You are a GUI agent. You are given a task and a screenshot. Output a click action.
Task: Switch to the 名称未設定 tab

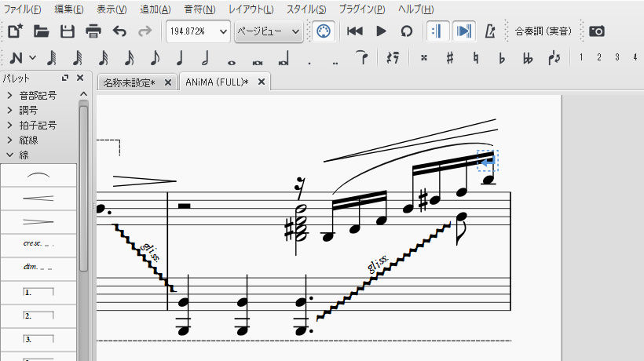(129, 83)
